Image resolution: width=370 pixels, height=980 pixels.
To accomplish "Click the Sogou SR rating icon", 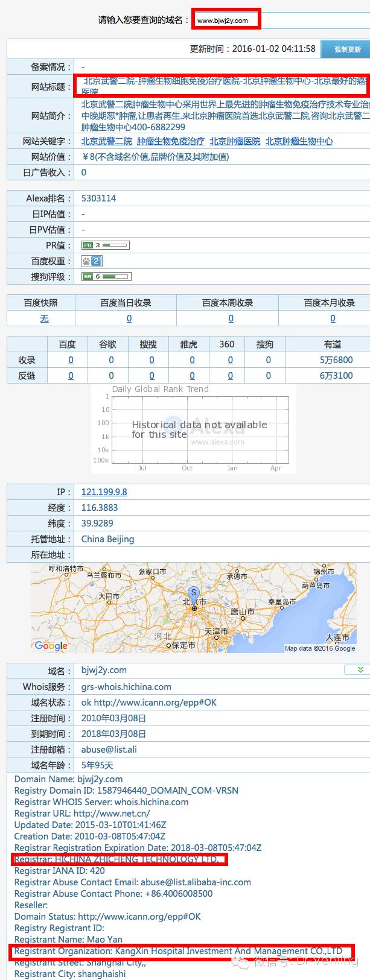I will pos(106,277).
